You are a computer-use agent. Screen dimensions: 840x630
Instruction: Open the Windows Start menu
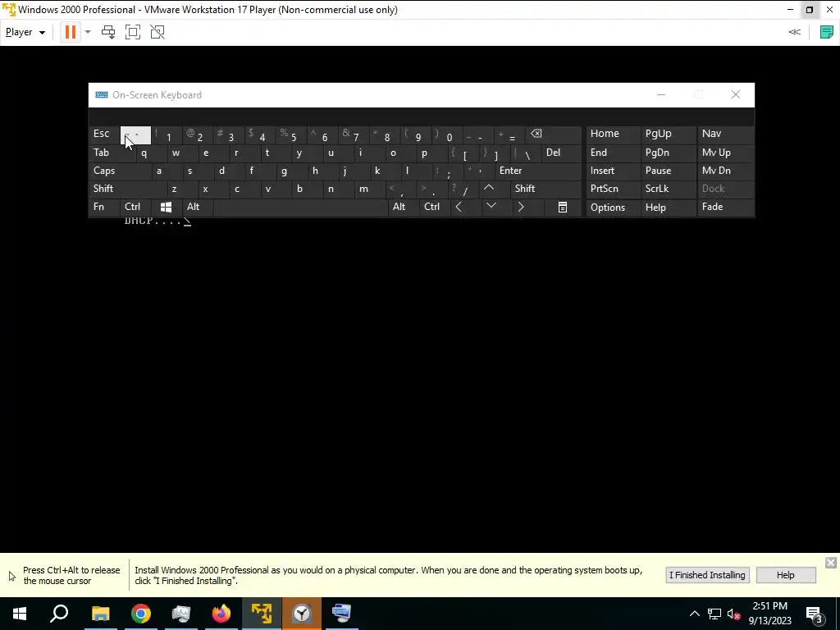20,614
